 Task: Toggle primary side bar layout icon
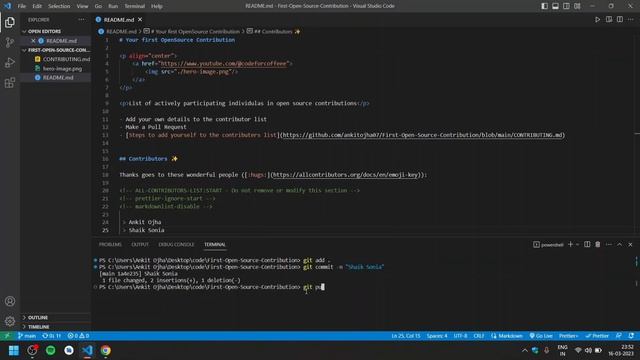pyautogui.click(x=544, y=6)
